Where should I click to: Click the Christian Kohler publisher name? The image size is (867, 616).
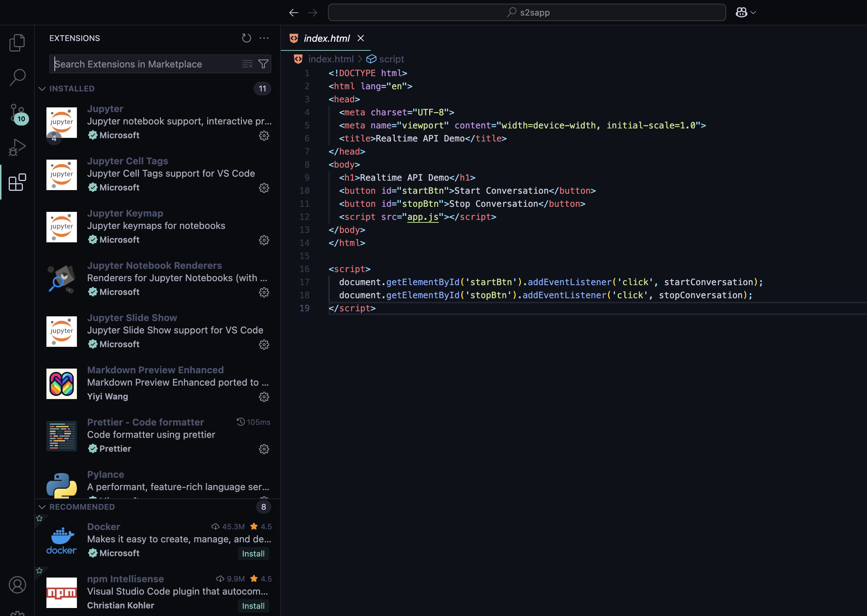click(120, 606)
